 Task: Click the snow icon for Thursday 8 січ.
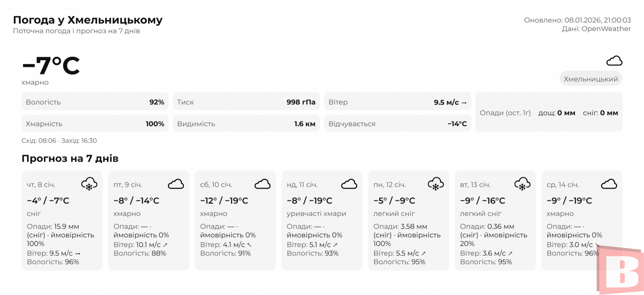point(89,184)
